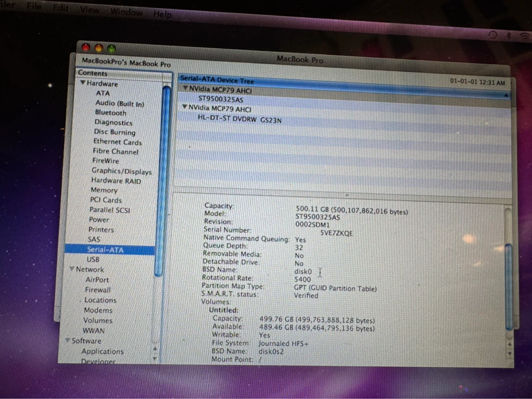Click the details pane vertical scrollbar thumb
The image size is (532, 399).
(509, 286)
